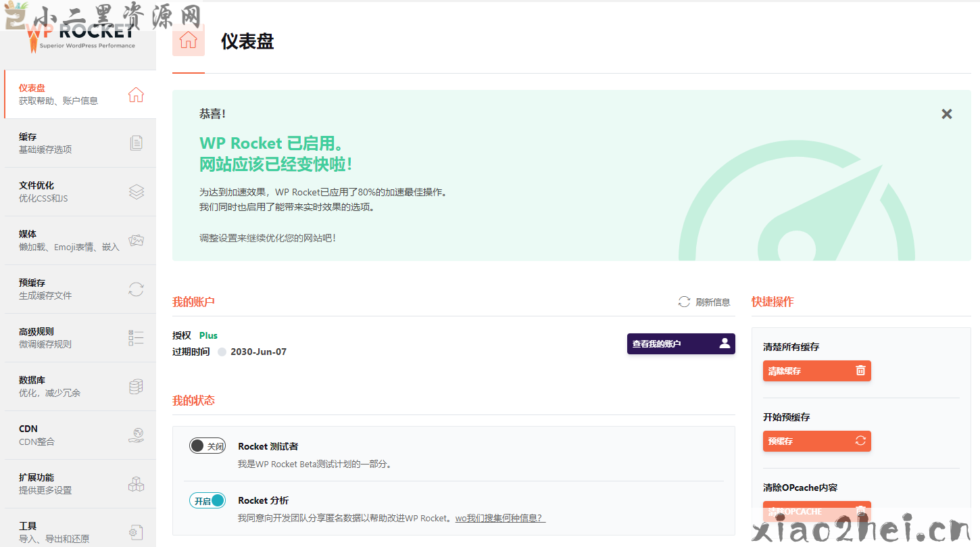Viewport: 980px width, 547px height.
Task: Click 查看我的账户 button
Action: click(681, 343)
